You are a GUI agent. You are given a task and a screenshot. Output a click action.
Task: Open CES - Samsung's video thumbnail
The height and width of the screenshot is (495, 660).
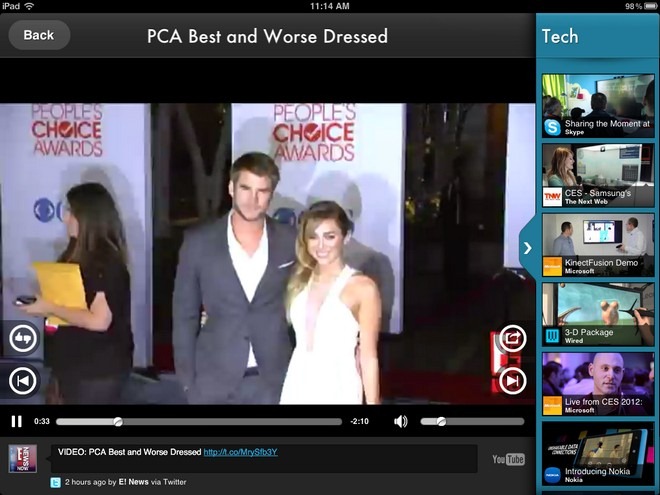pyautogui.click(x=598, y=175)
